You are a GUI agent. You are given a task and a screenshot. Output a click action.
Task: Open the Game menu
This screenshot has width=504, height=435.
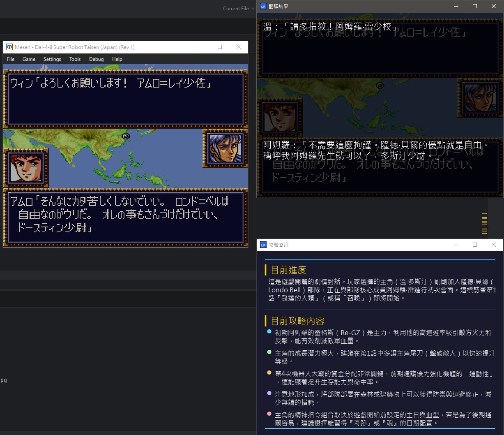point(29,59)
